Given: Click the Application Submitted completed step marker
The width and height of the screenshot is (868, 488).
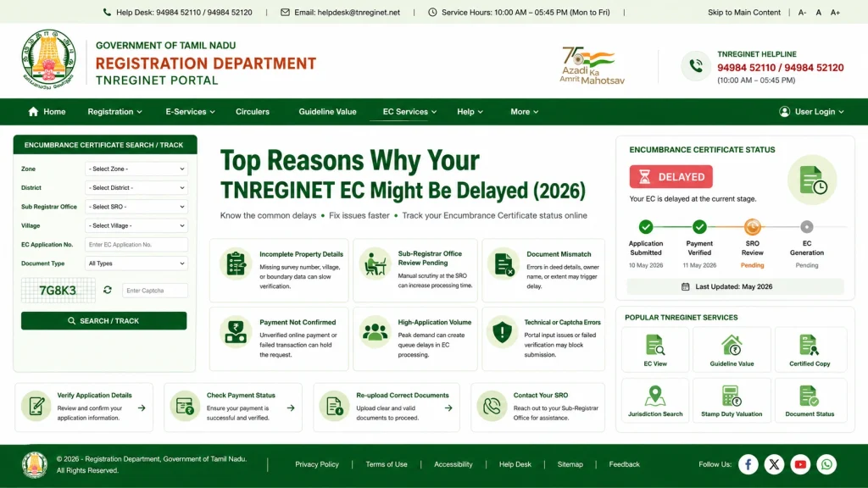Looking at the screenshot, I should point(645,227).
